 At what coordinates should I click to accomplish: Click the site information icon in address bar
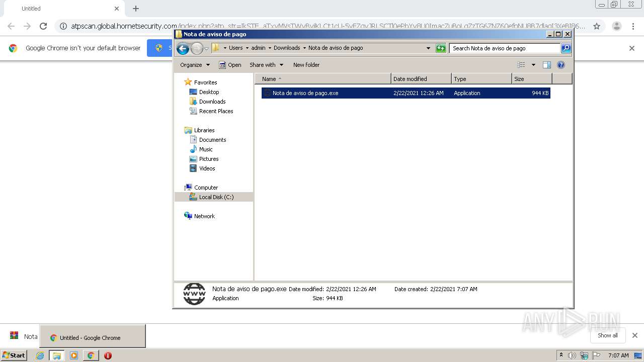click(x=63, y=26)
